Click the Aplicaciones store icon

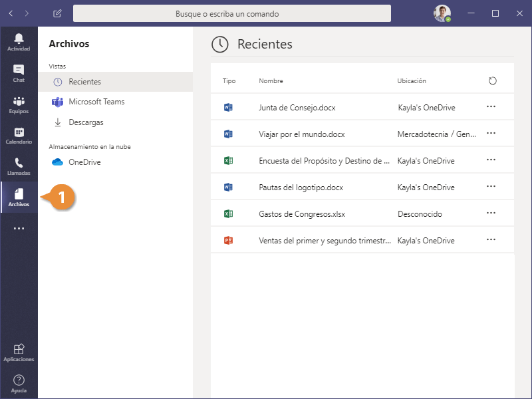[19, 352]
